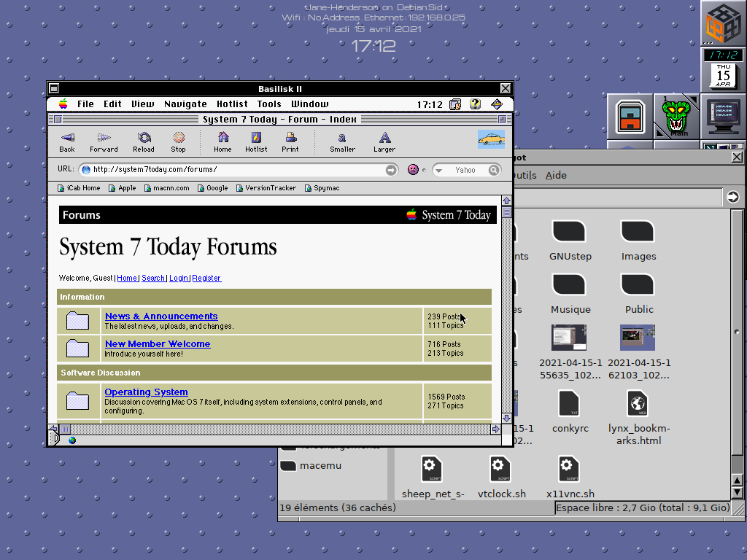The width and height of the screenshot is (747, 560).
Task: Open the Public folder in file manager
Action: tap(638, 285)
